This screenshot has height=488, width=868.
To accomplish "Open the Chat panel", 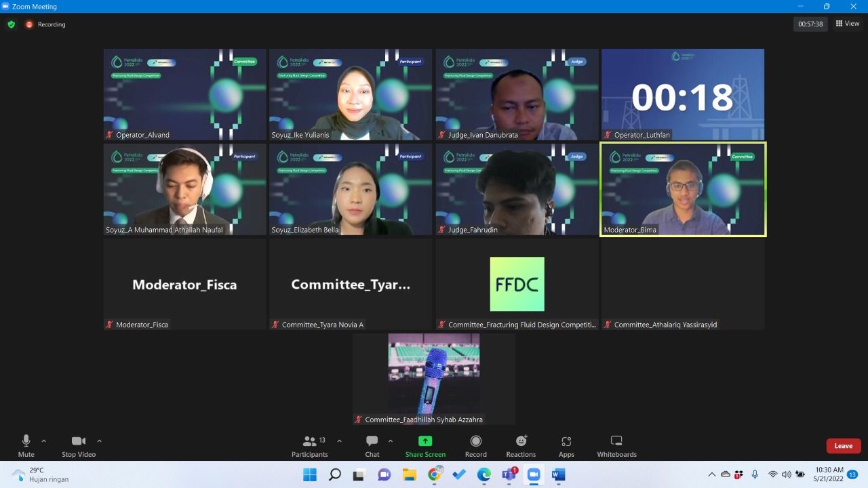I will (372, 445).
